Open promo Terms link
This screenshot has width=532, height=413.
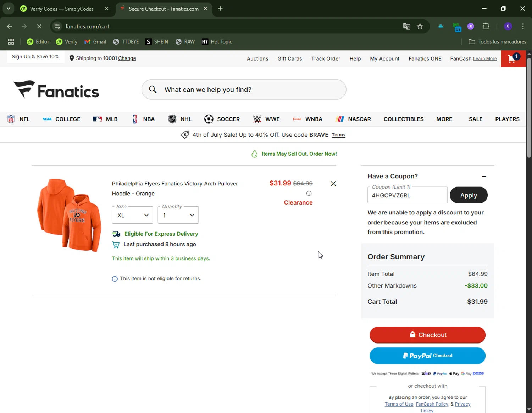[x=338, y=135]
